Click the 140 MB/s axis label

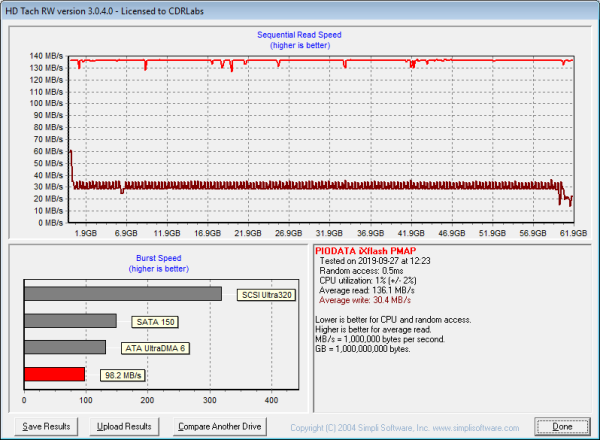coord(46,56)
